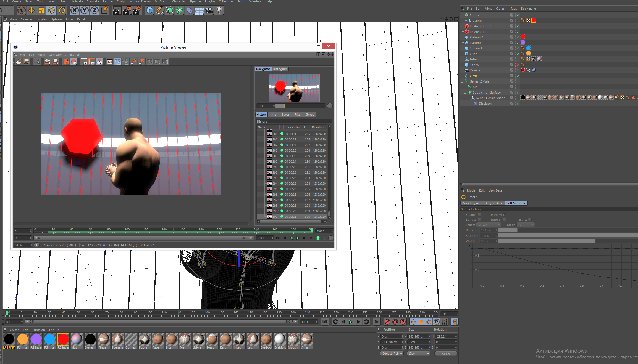Add a Light object bulb icon

pyautogui.click(x=219, y=10)
